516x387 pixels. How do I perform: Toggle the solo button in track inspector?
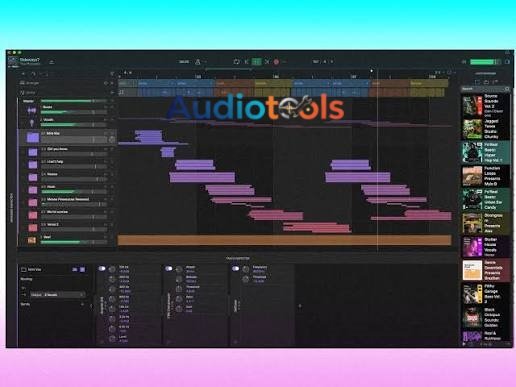(82, 269)
